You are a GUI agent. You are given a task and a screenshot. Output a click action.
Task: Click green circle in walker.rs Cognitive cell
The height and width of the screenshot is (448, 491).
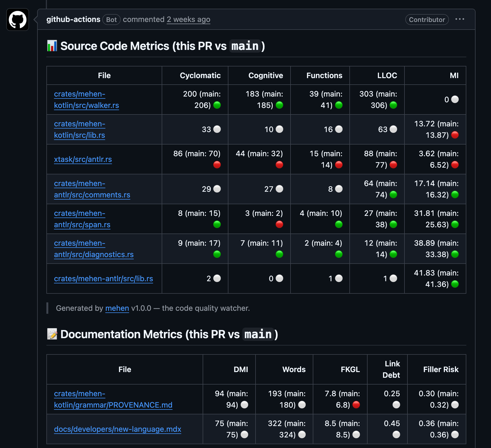point(279,105)
